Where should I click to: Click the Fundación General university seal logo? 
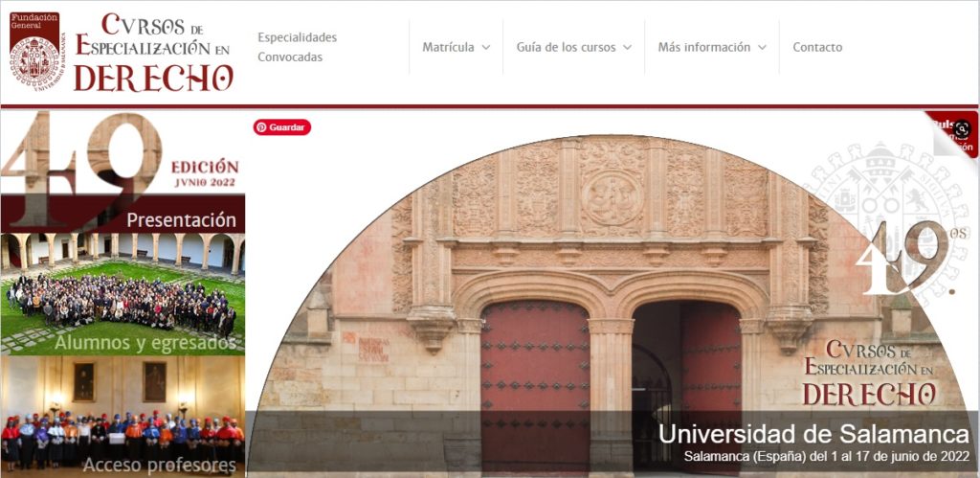tap(37, 52)
